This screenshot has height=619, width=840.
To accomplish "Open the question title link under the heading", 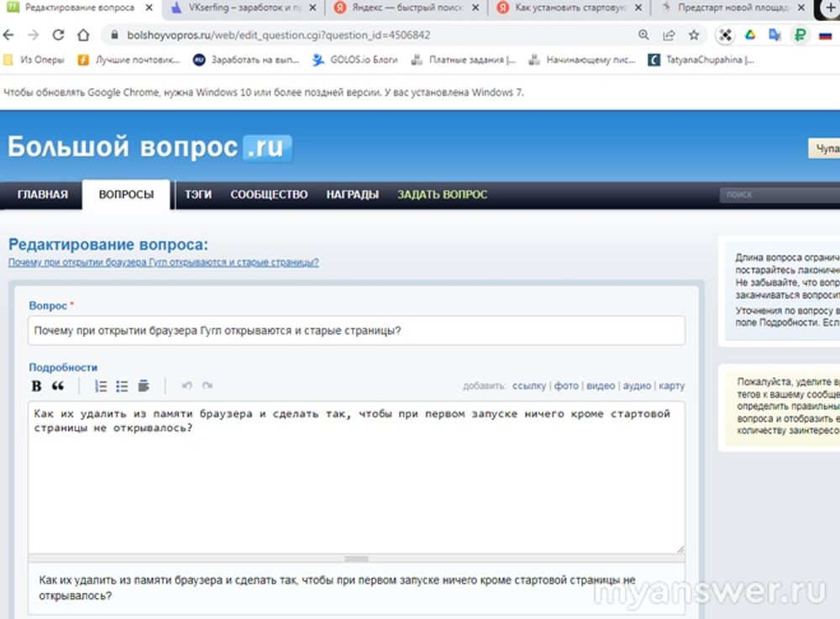I will (163, 262).
